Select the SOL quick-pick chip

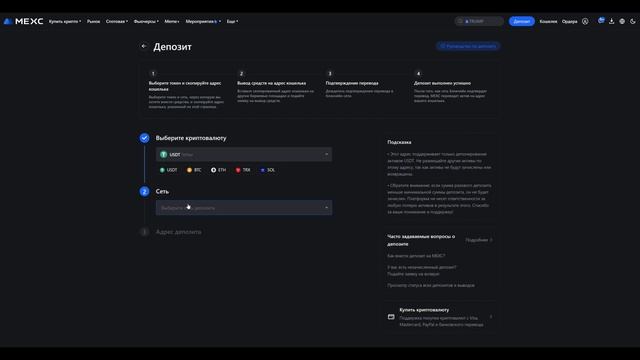pyautogui.click(x=268, y=170)
